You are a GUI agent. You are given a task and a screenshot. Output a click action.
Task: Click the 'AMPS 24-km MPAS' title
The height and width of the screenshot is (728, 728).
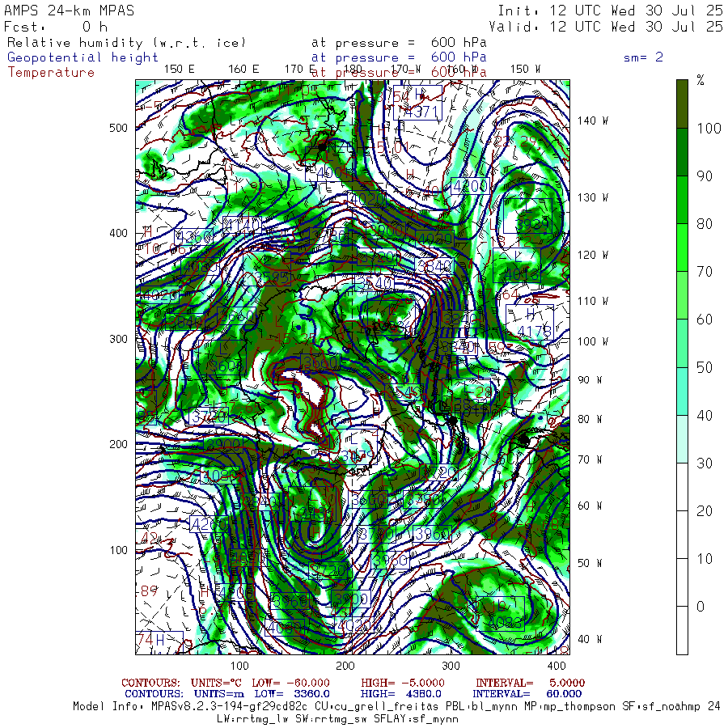(70, 11)
